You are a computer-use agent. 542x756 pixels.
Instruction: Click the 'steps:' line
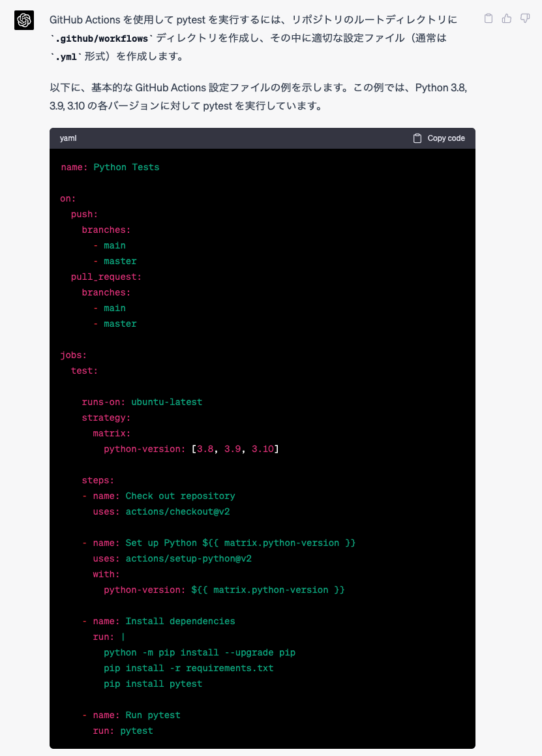(x=98, y=480)
